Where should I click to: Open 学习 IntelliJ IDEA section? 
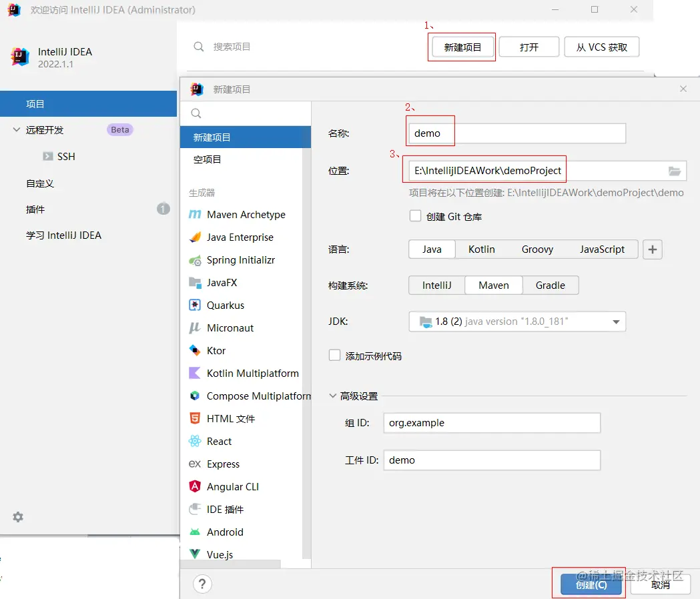pyautogui.click(x=63, y=235)
